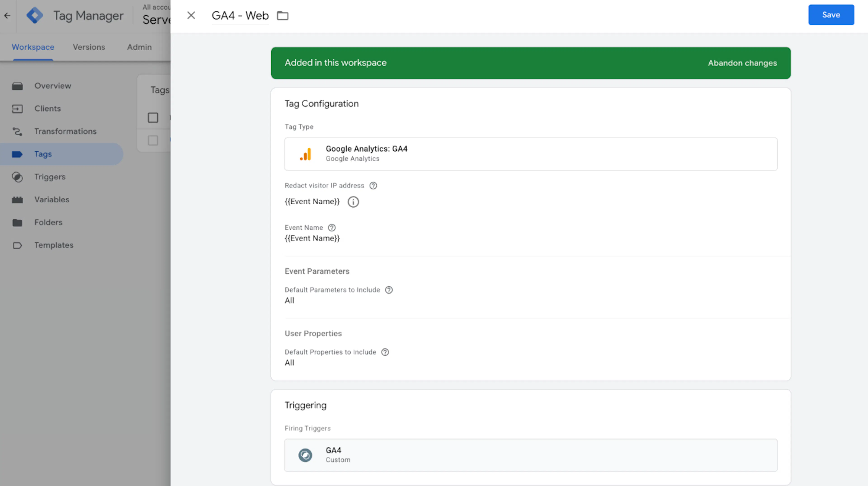Open Variables in the sidebar
Screen dimensions: 868x486
coord(52,200)
